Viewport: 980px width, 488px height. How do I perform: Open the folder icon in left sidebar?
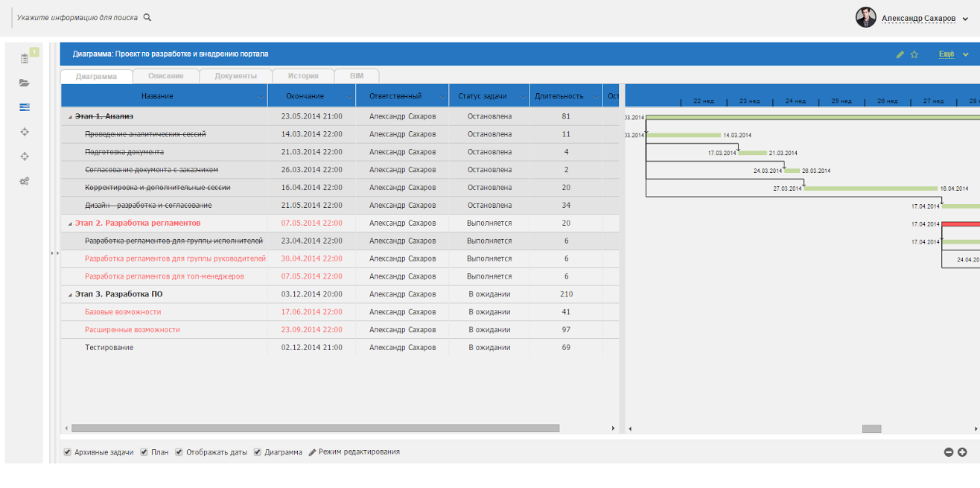(25, 83)
